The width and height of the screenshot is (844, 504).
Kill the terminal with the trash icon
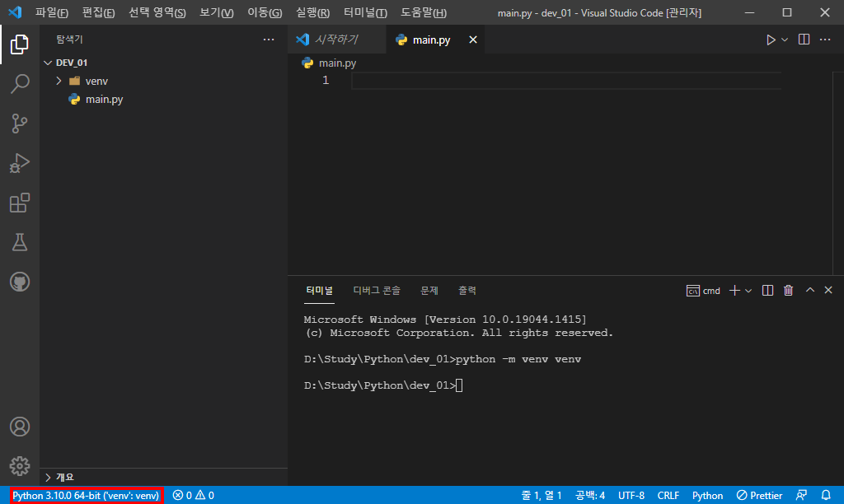click(x=788, y=290)
